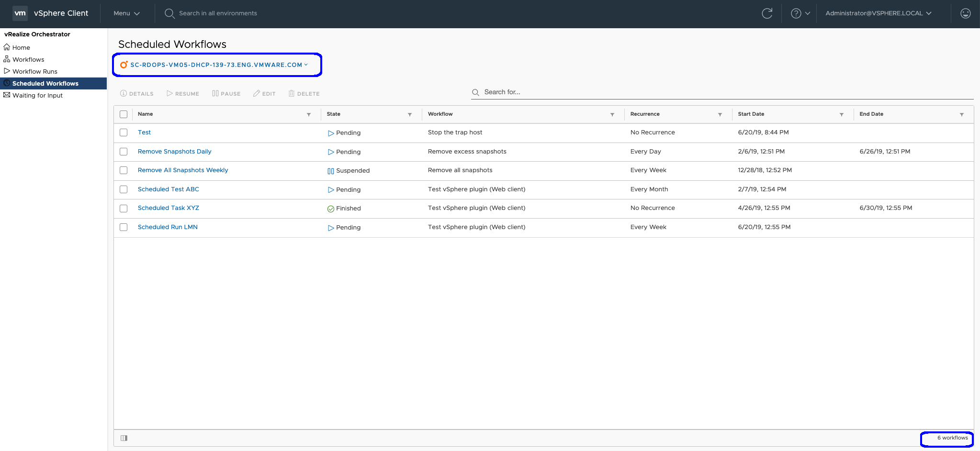Click the Recurrence column filter icon
Viewport: 980px width, 451px height.
click(x=720, y=115)
